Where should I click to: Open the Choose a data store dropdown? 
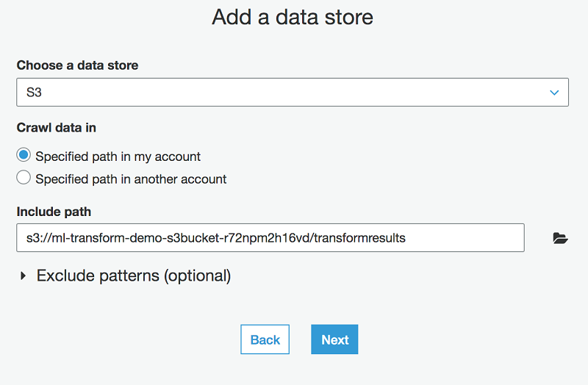[293, 93]
